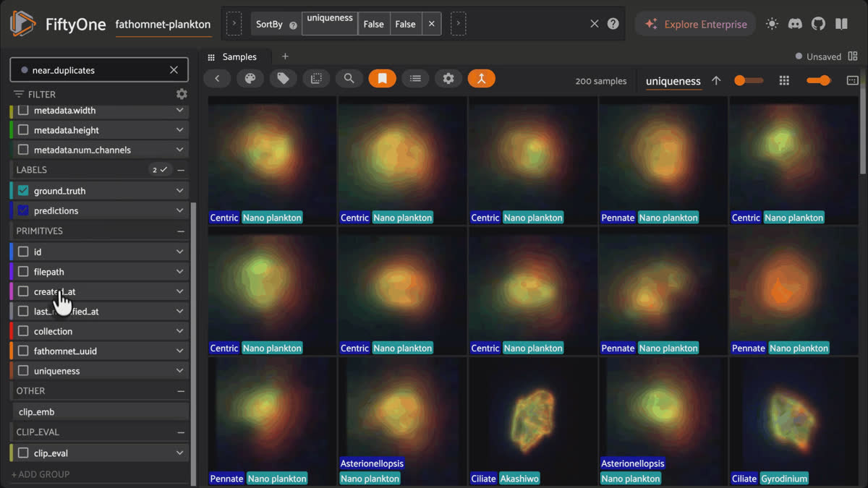Image resolution: width=868 pixels, height=488 pixels.
Task: Enable the id field checkbox
Action: pyautogui.click(x=23, y=252)
